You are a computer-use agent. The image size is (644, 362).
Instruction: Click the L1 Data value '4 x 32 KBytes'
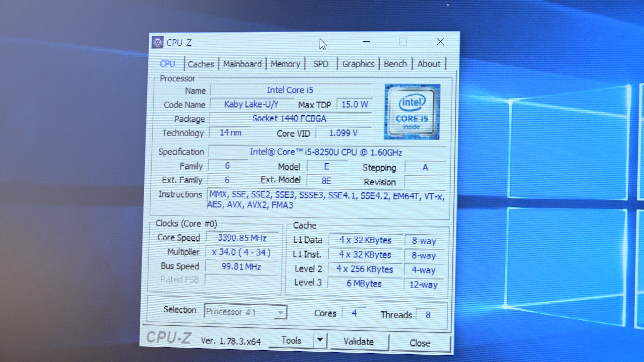[366, 240]
